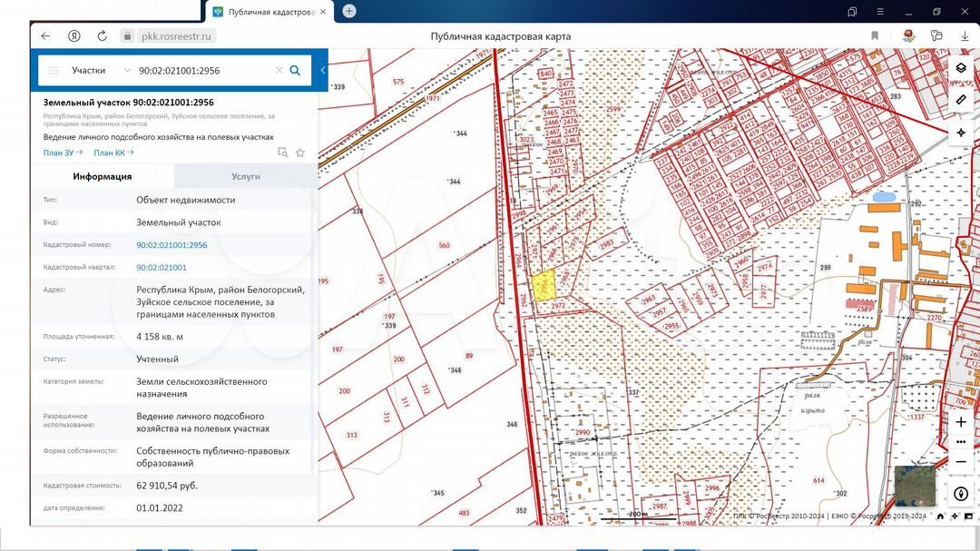Switch to the Услуги tab

coord(245,176)
